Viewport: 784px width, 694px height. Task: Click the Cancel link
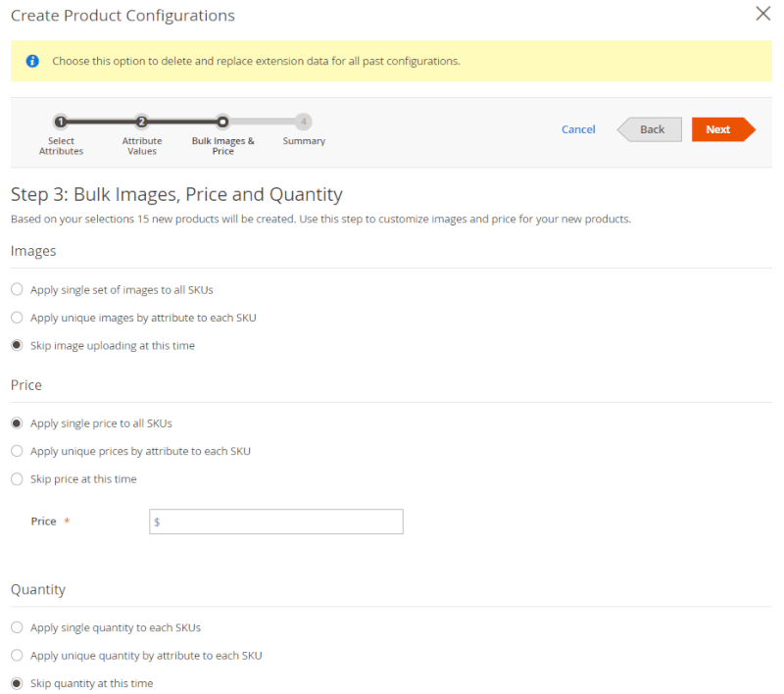point(578,128)
